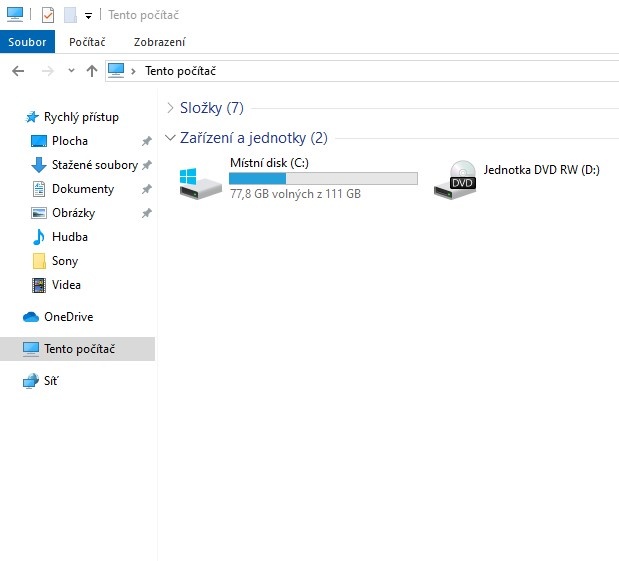Click the Obrázky picture icon
Viewport: 619px width, 561px height.
tap(39, 213)
